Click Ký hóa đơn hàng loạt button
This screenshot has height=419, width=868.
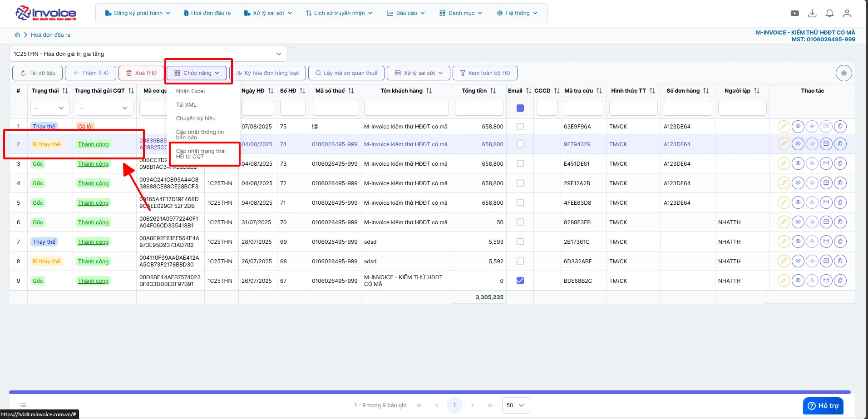(268, 73)
